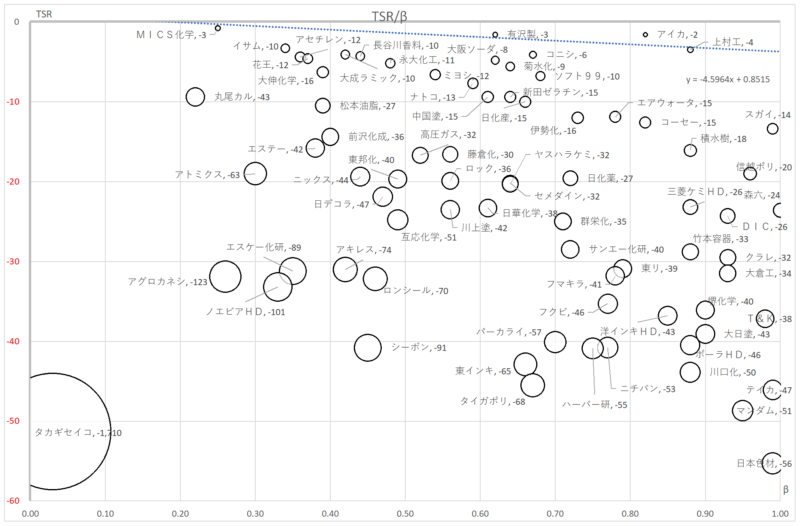Click the スガイ, -14 label

coord(768,115)
